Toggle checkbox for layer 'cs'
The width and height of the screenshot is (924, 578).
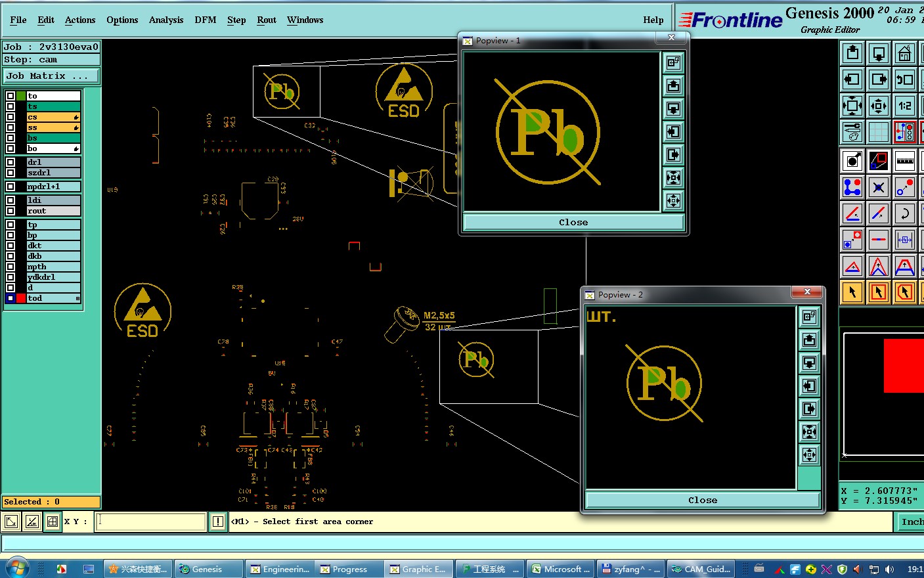click(x=11, y=117)
